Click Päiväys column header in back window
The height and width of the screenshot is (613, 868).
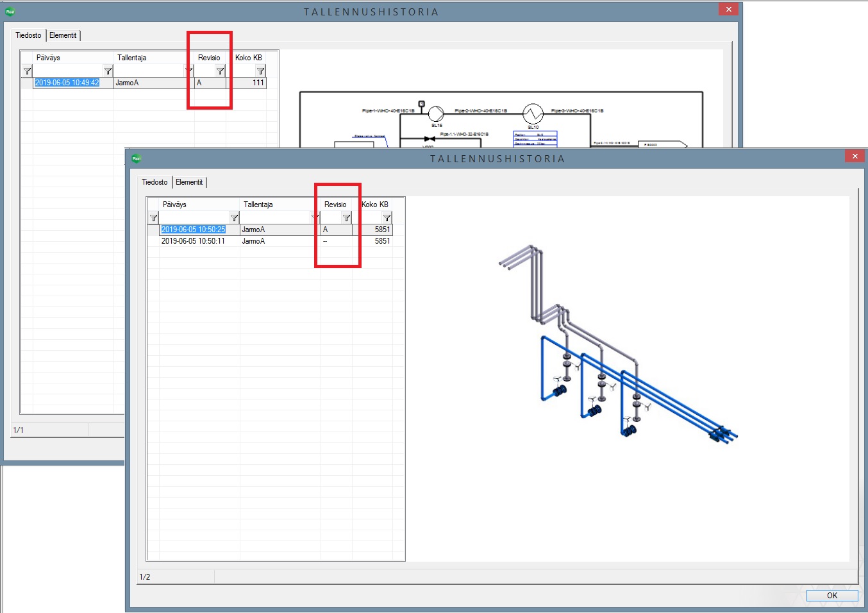(x=48, y=58)
